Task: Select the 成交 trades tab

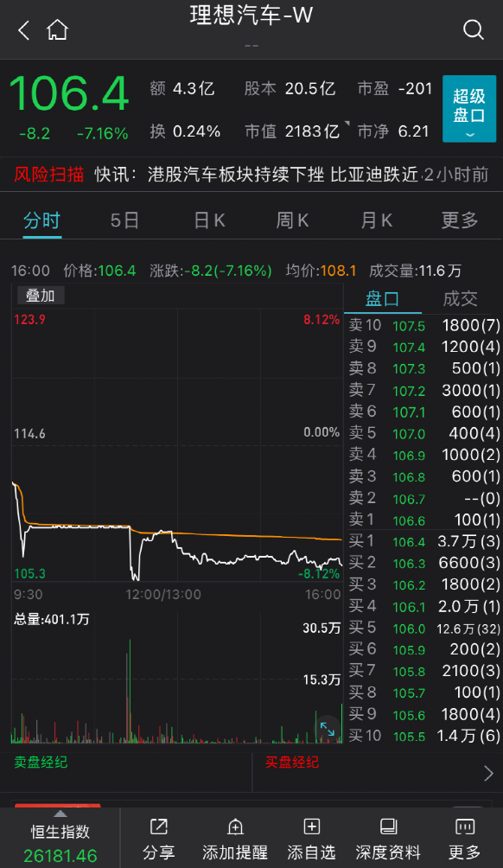Action: point(461,299)
